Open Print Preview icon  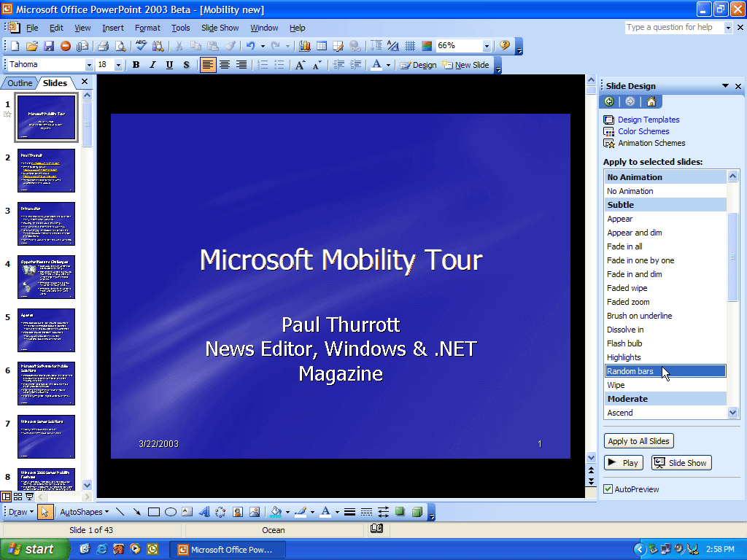[x=120, y=46]
